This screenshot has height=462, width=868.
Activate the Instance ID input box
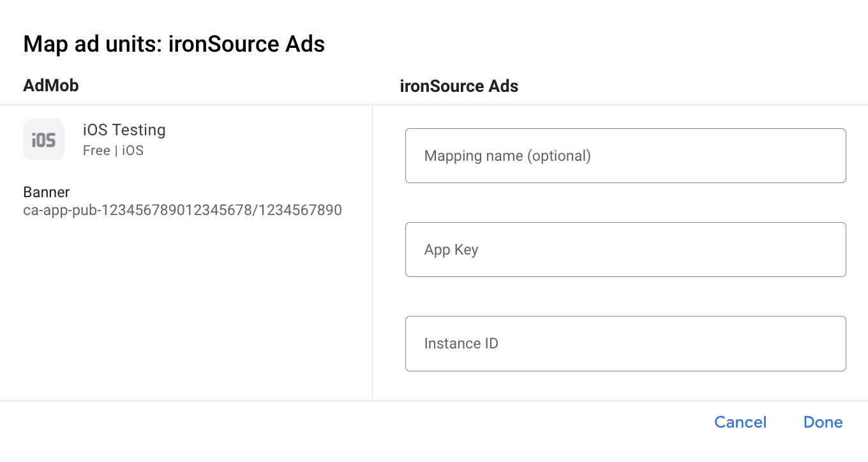tap(625, 343)
